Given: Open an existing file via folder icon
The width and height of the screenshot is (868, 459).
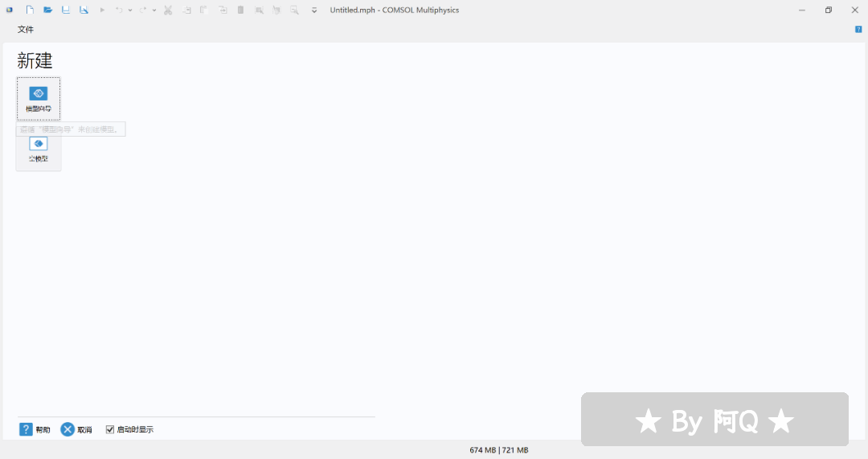Looking at the screenshot, I should 48,10.
